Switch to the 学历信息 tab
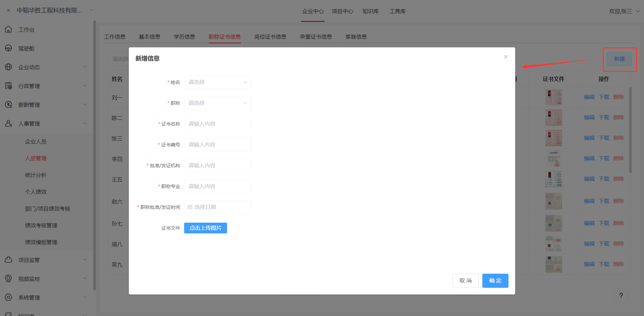644x316 pixels. tap(184, 37)
